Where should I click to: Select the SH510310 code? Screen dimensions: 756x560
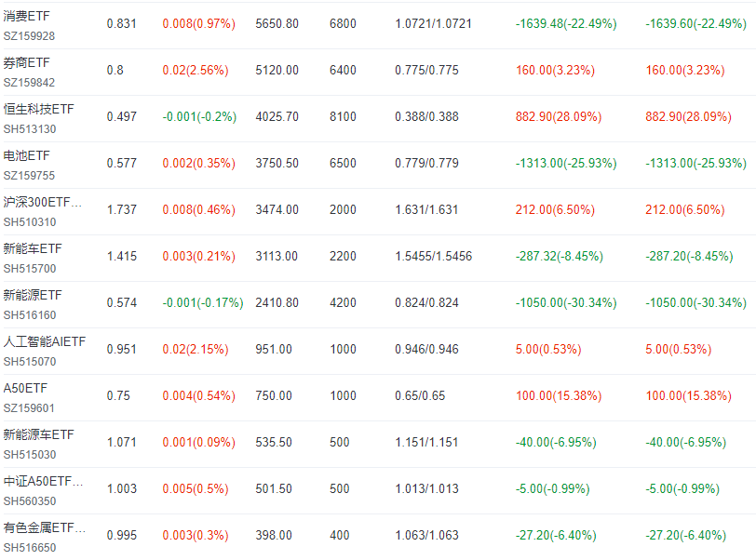click(30, 222)
